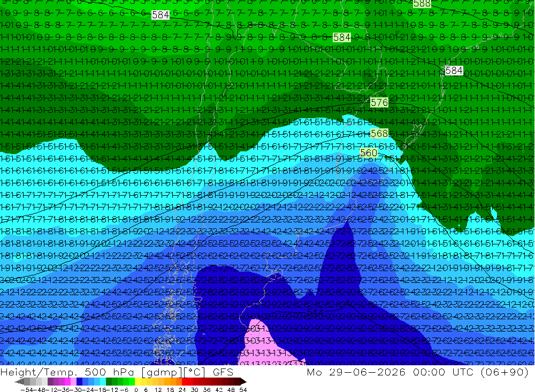Viewport: 535px width, 392px height.
Task: Click the 560 height contour label
Action: tap(369, 152)
